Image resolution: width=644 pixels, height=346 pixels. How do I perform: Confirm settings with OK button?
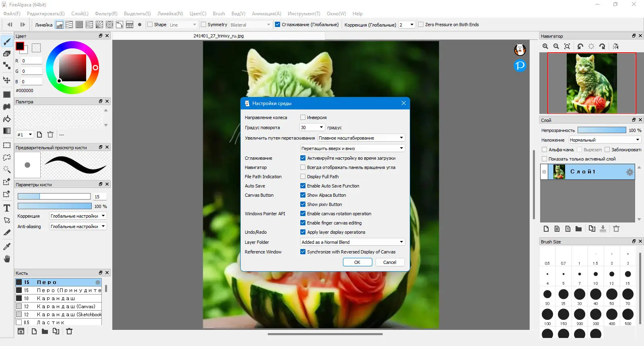(357, 262)
